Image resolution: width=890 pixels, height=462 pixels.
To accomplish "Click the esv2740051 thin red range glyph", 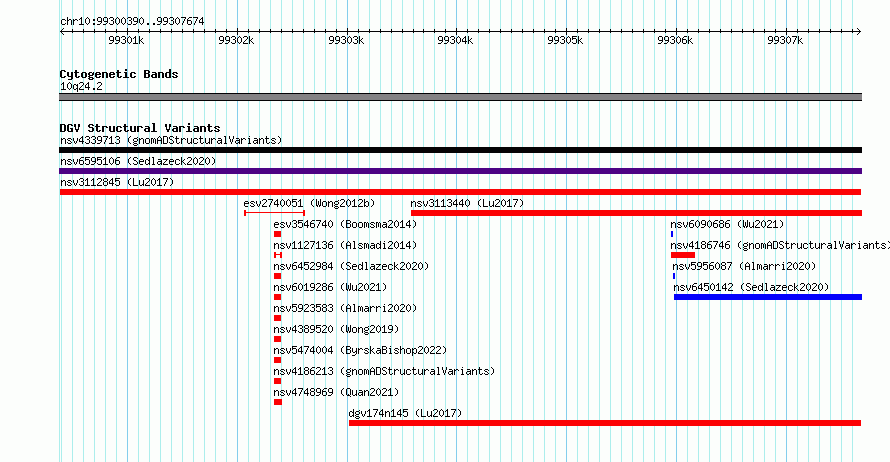I will click(275, 213).
